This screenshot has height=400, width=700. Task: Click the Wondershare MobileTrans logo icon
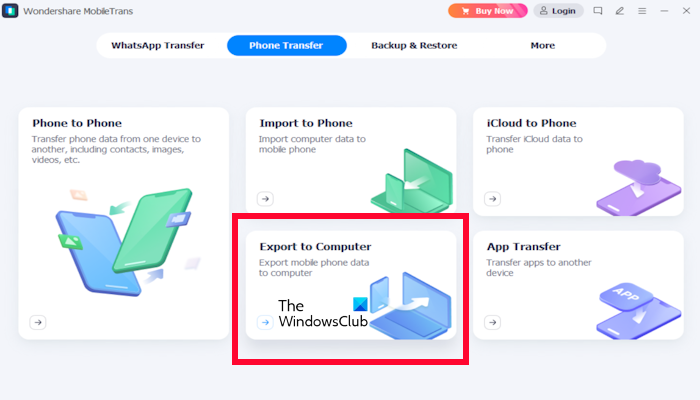tap(10, 11)
